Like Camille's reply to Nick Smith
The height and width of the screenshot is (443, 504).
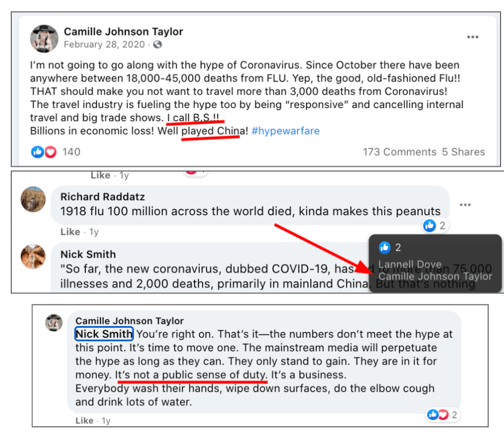click(x=84, y=420)
